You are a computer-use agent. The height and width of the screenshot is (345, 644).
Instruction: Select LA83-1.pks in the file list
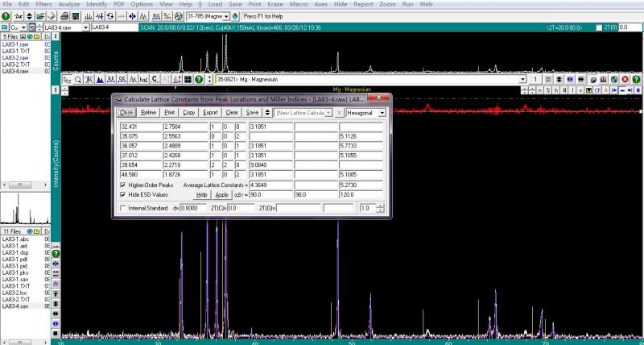16,273
